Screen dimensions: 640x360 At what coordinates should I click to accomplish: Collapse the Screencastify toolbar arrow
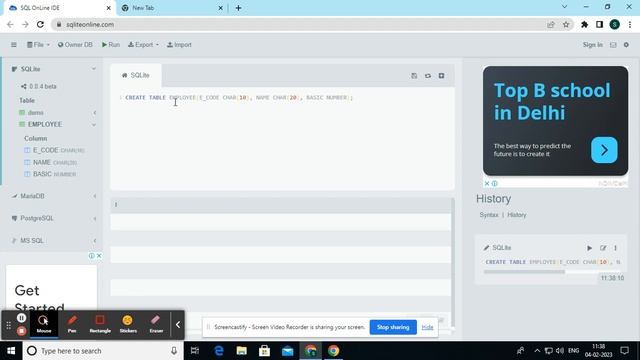[x=178, y=325]
